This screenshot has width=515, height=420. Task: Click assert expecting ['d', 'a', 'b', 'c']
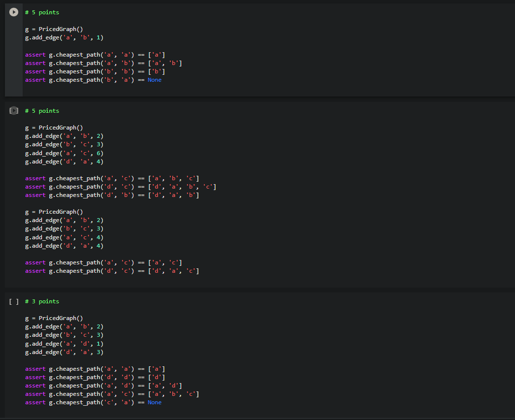coord(121,187)
